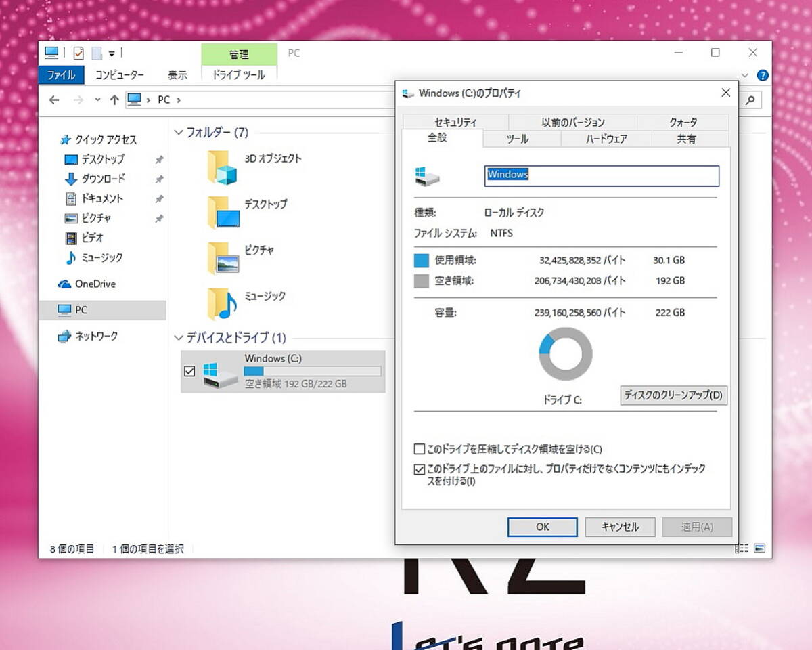Collapse the デバイスとドライブ (1) group

point(179,337)
